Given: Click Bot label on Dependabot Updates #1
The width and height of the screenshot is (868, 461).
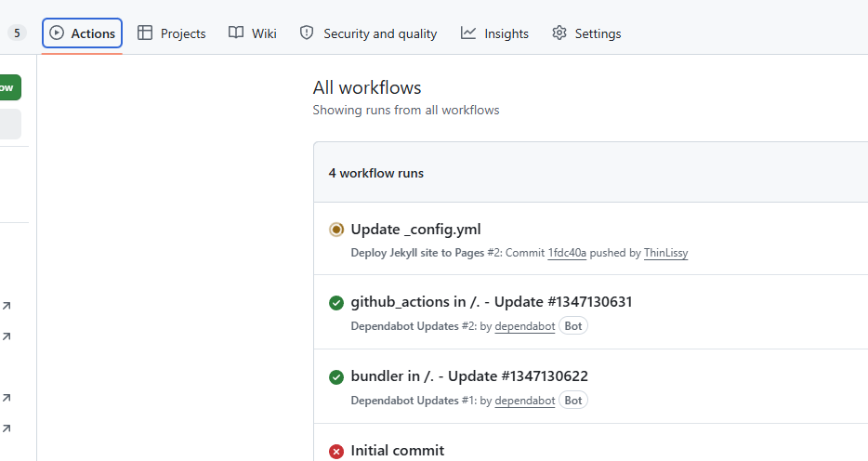Looking at the screenshot, I should (573, 401).
